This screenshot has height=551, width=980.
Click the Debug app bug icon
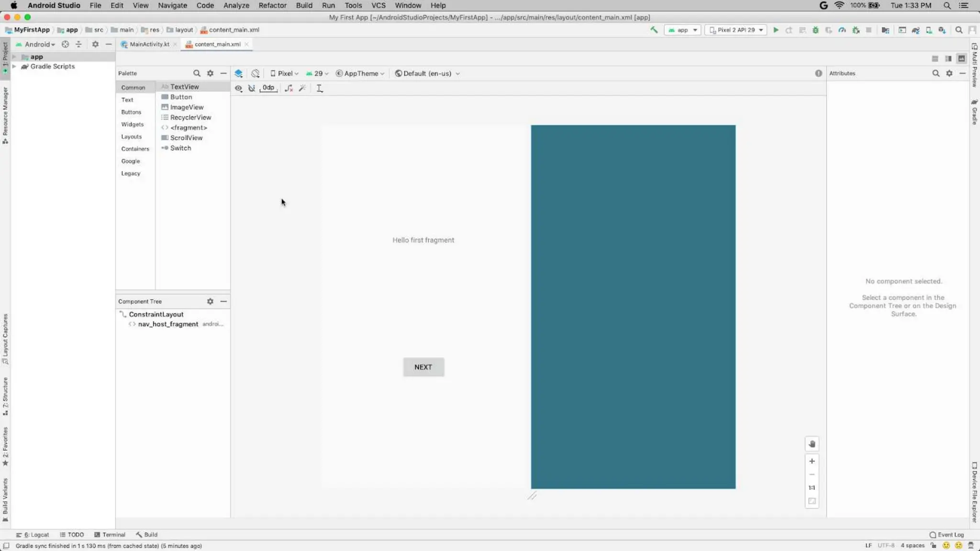[x=815, y=30]
